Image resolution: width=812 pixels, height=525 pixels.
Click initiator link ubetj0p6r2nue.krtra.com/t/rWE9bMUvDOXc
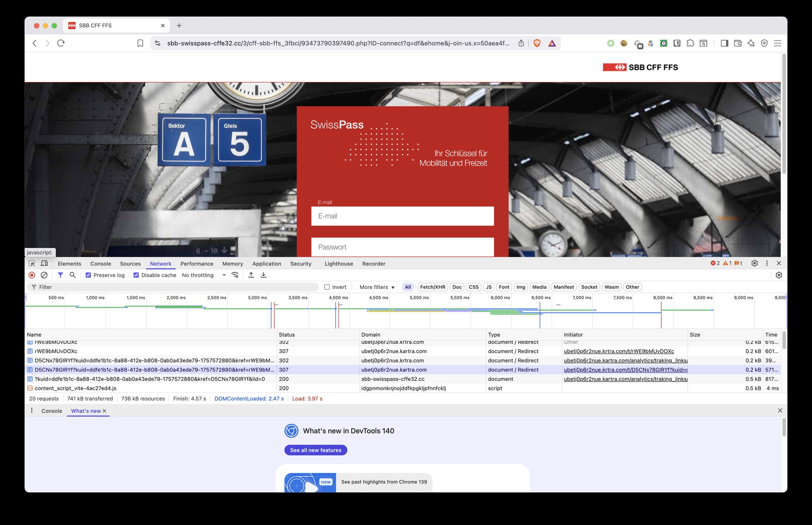(x=619, y=351)
